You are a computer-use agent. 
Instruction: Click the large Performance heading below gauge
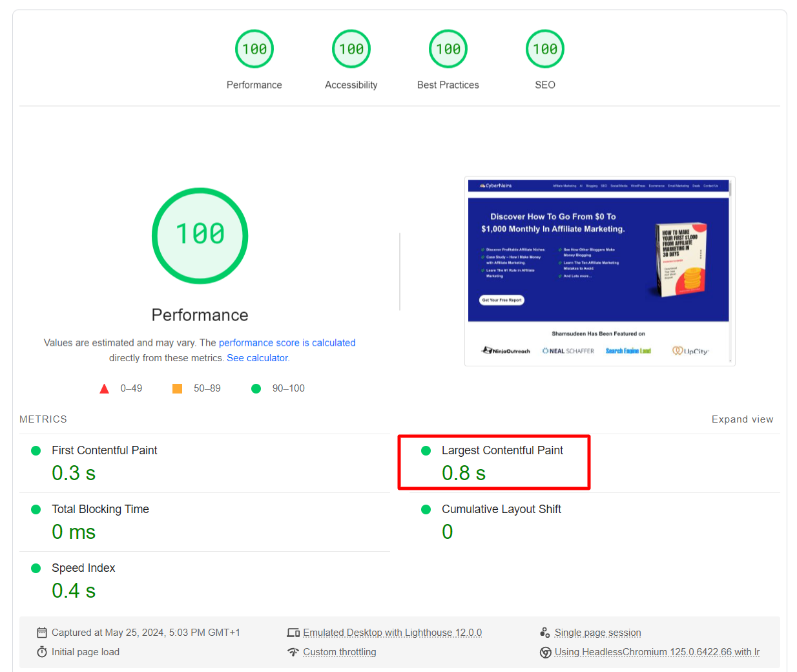(200, 315)
